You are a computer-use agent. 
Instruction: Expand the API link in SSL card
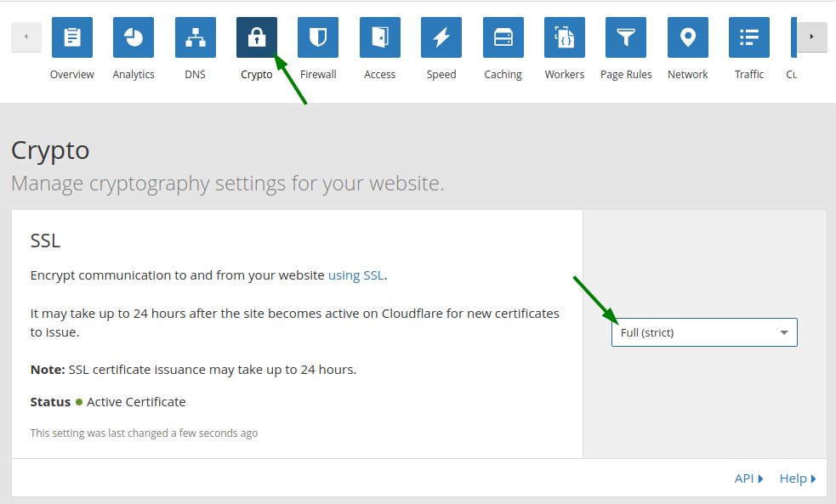tap(748, 479)
